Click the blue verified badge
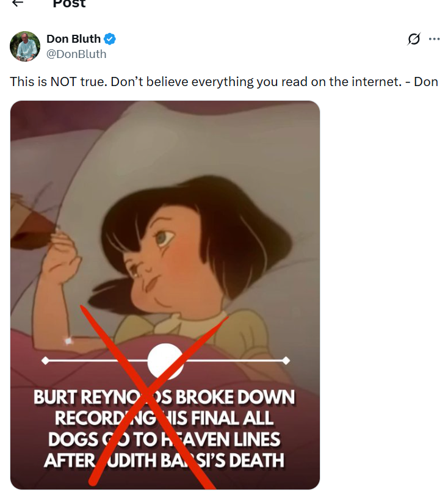 point(110,39)
